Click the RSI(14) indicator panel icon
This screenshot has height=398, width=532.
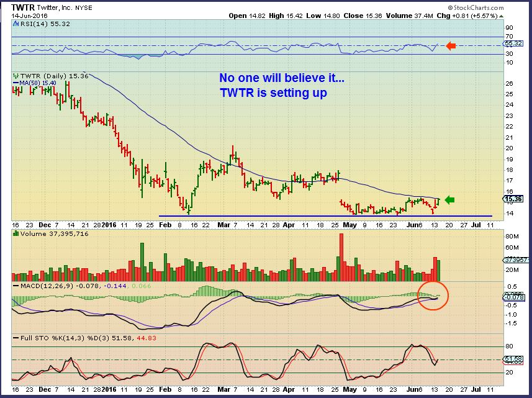(16, 24)
